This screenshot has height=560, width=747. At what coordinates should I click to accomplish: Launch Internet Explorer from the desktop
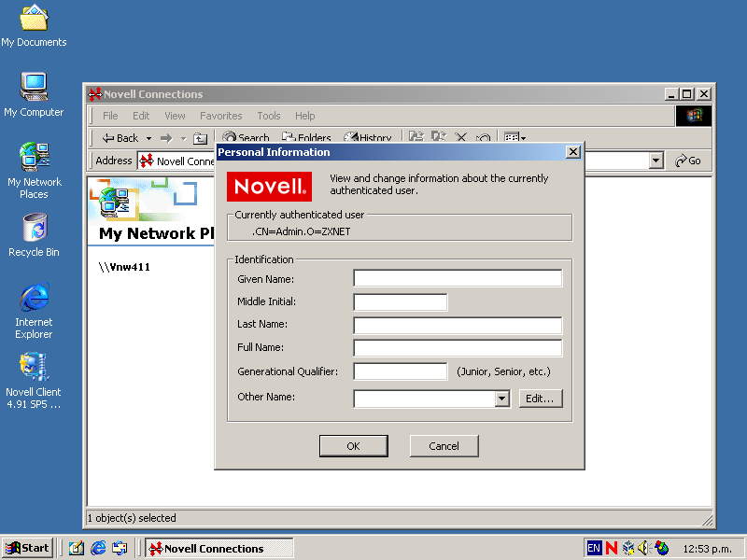[34, 311]
